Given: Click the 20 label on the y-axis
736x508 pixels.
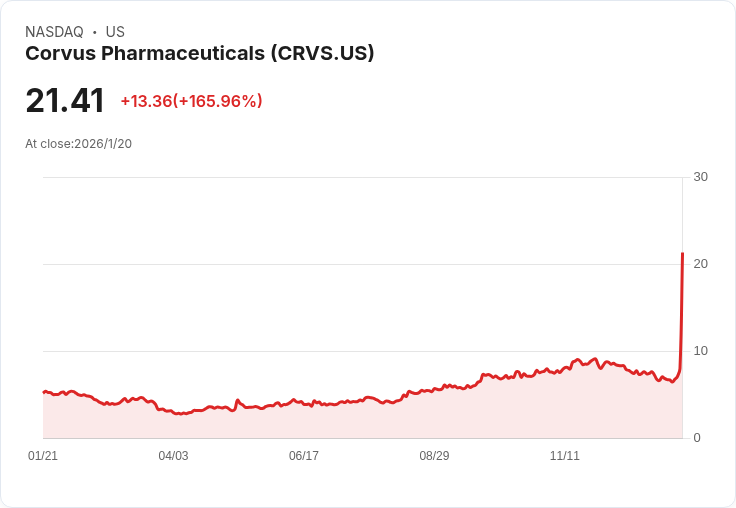Looking at the screenshot, I should pyautogui.click(x=700, y=264).
